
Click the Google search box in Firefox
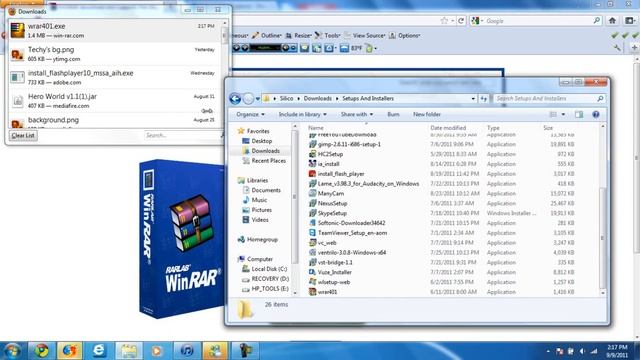[536, 20]
